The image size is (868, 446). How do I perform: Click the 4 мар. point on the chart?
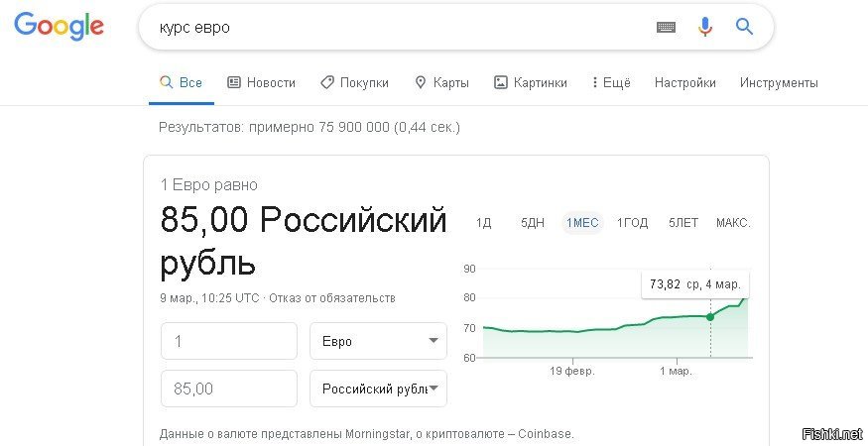(710, 317)
